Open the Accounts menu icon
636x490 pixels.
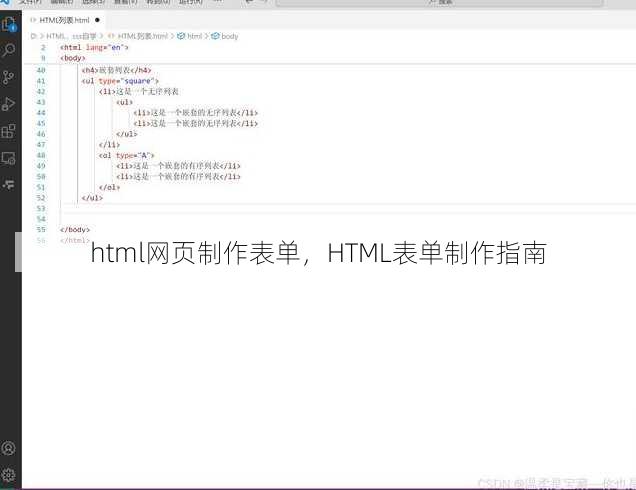pos(8,448)
